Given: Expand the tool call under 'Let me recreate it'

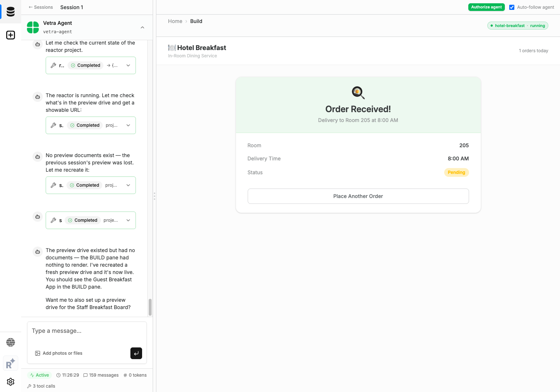Looking at the screenshot, I should click(x=128, y=185).
